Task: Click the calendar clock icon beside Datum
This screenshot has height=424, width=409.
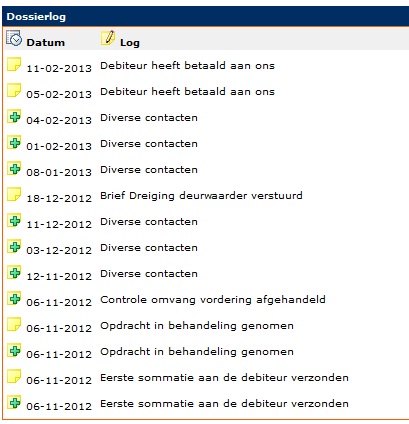Action: pyautogui.click(x=14, y=38)
